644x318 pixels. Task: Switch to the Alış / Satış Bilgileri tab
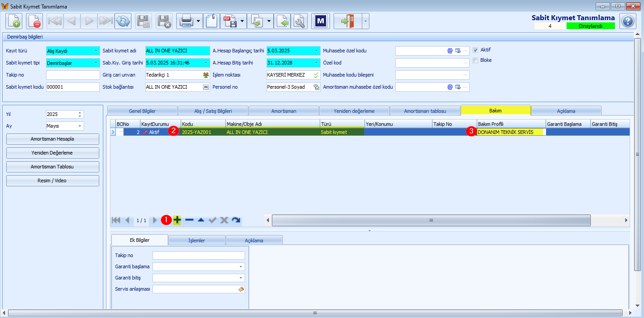click(213, 111)
